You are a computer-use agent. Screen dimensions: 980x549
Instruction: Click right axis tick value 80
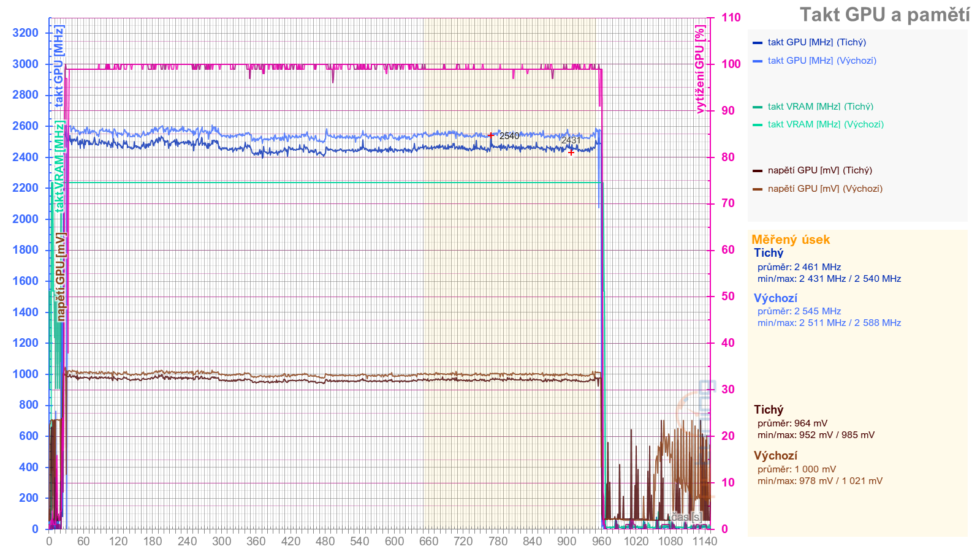point(728,157)
